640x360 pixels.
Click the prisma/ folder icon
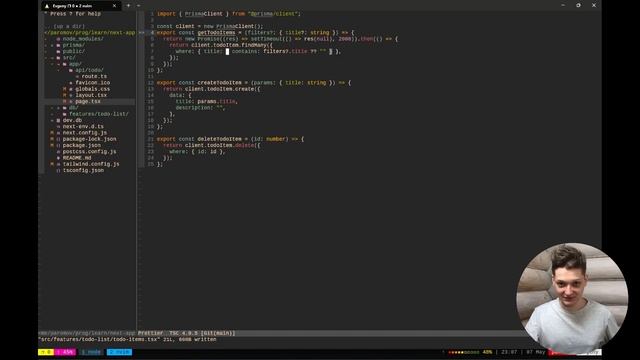tap(58, 45)
